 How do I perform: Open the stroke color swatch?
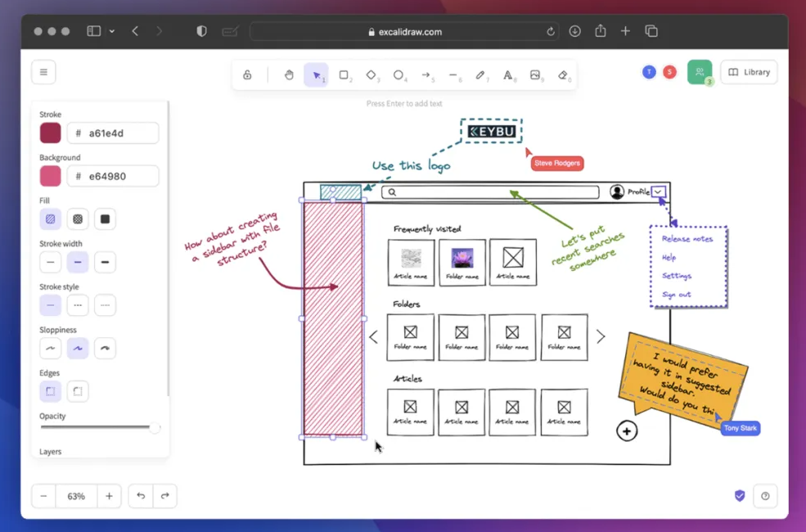(x=51, y=133)
